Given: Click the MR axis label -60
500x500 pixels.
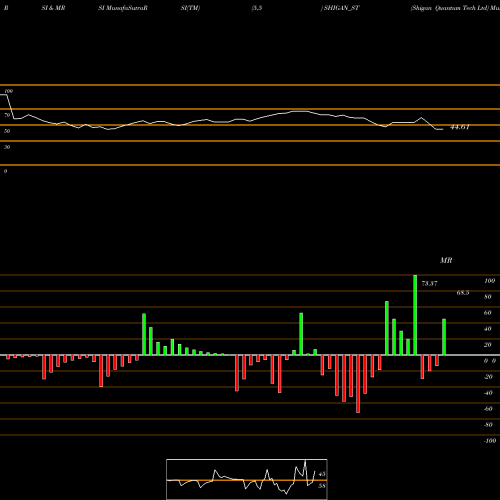Looking at the screenshot, I should (488, 409).
